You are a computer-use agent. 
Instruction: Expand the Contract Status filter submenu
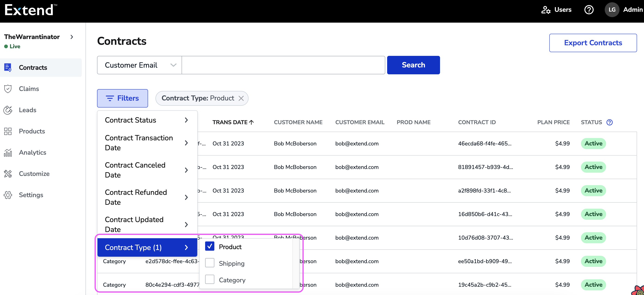pos(147,120)
